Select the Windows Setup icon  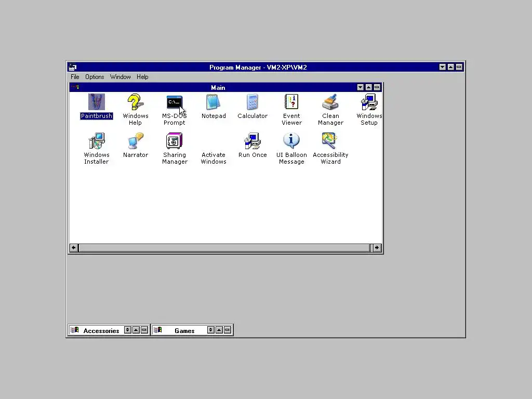(369, 102)
